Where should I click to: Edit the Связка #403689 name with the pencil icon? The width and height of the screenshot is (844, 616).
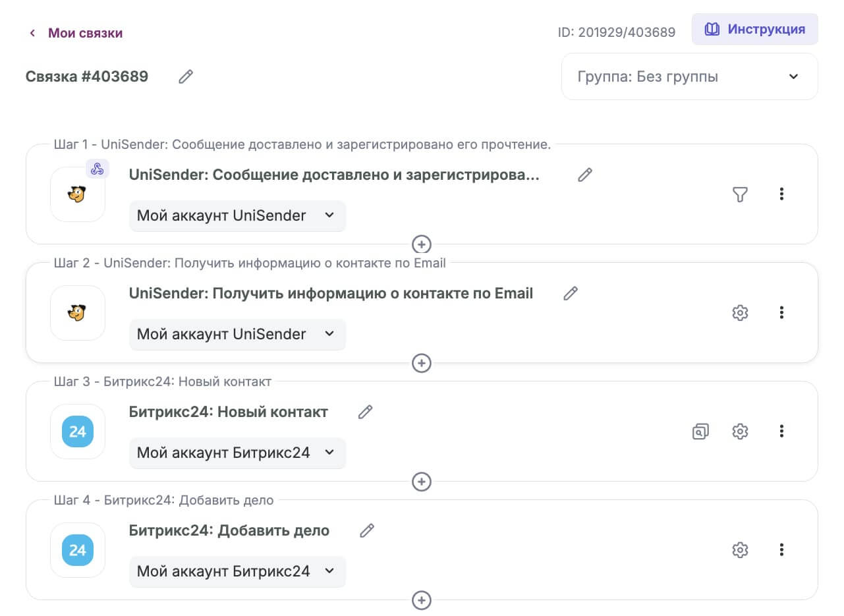186,77
